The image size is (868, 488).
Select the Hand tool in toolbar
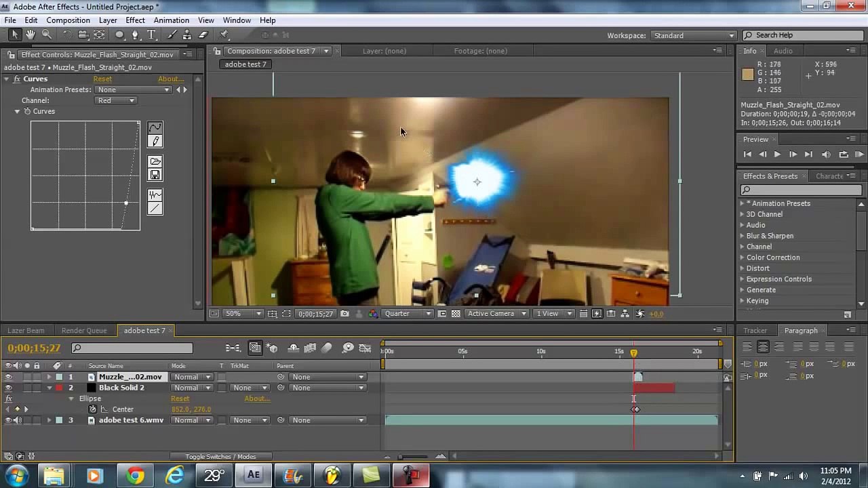click(x=31, y=35)
